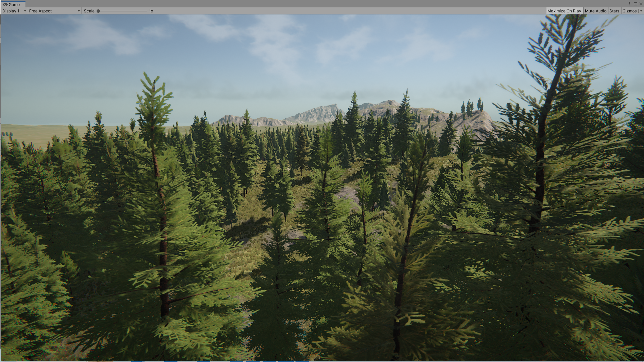This screenshot has height=362, width=644.
Task: Open the Free Aspect resolution dropdown
Action: (x=55, y=11)
